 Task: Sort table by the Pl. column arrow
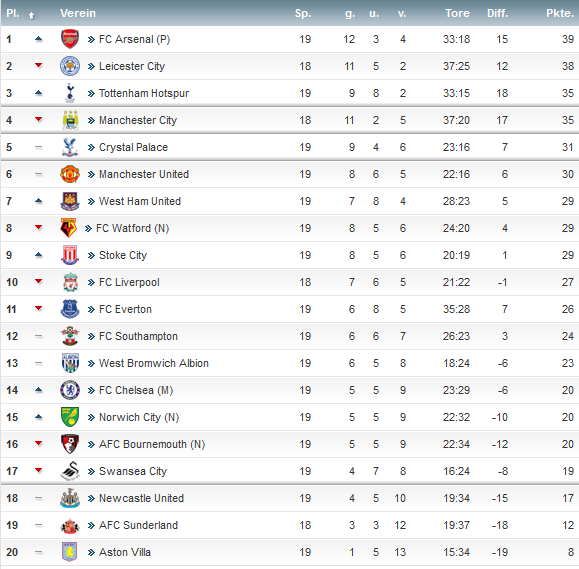click(31, 15)
